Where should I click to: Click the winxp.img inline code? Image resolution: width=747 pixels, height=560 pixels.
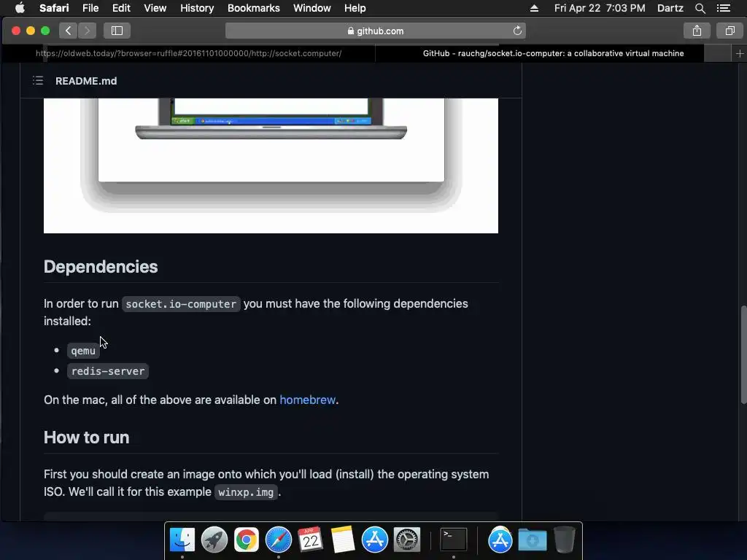point(246,492)
